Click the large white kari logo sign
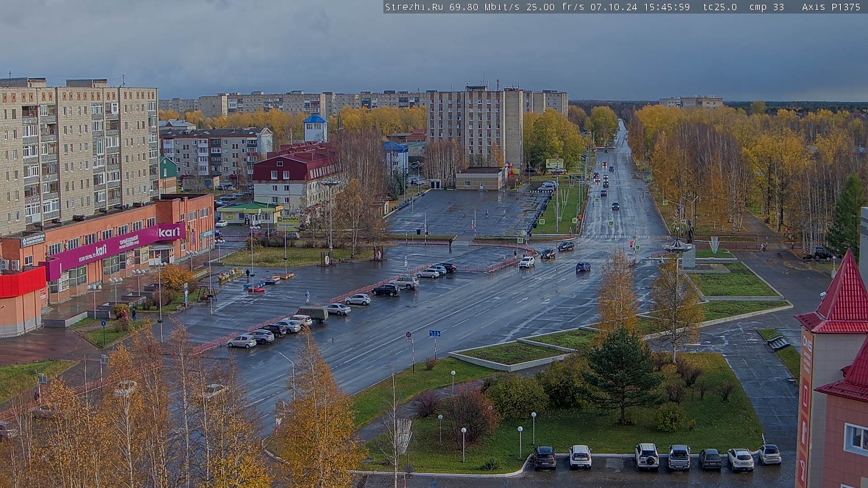 point(169,232)
